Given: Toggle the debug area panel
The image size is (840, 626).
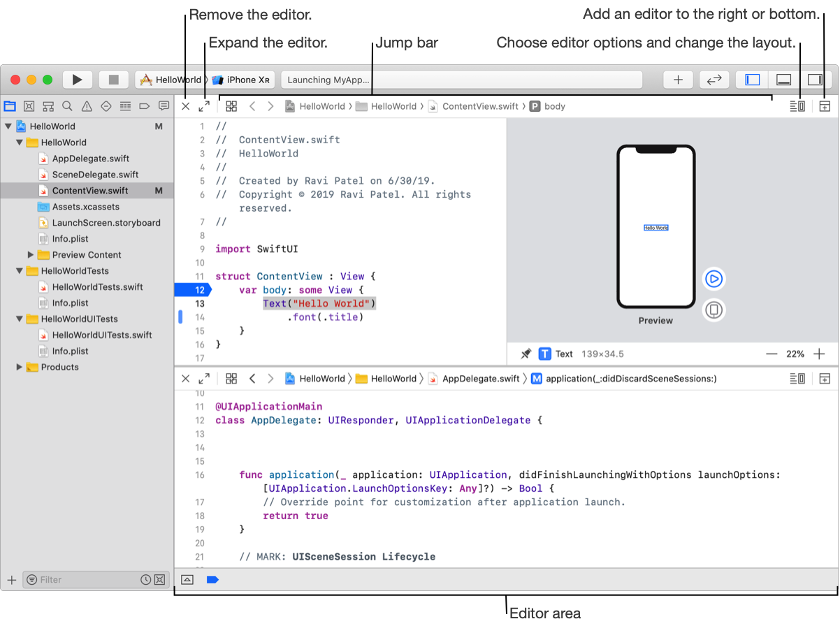Looking at the screenshot, I should [783, 80].
